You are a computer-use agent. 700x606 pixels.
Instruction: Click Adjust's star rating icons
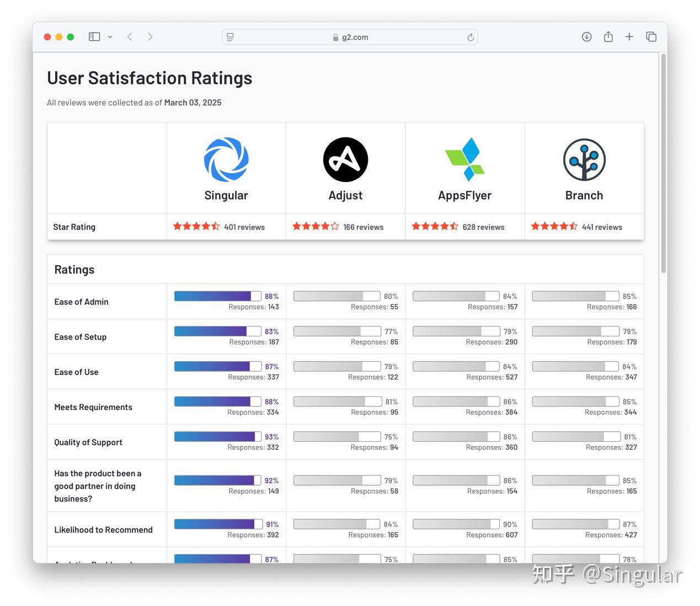click(316, 226)
